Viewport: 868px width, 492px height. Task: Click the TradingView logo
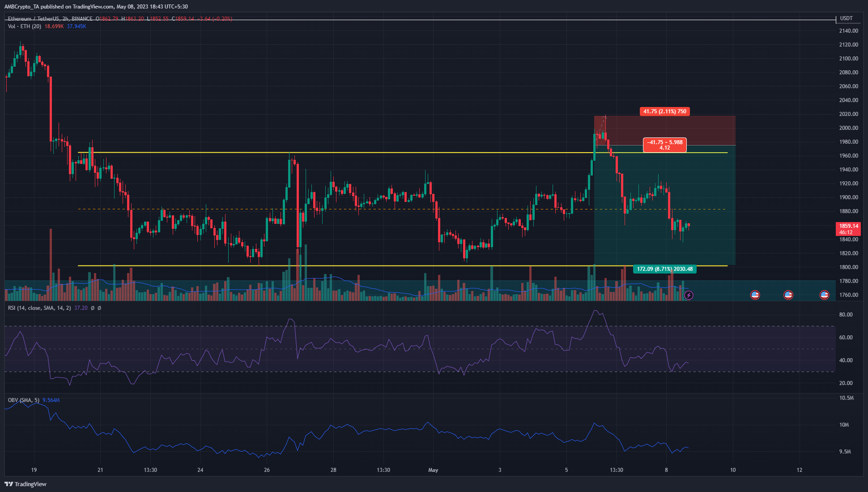[26, 484]
